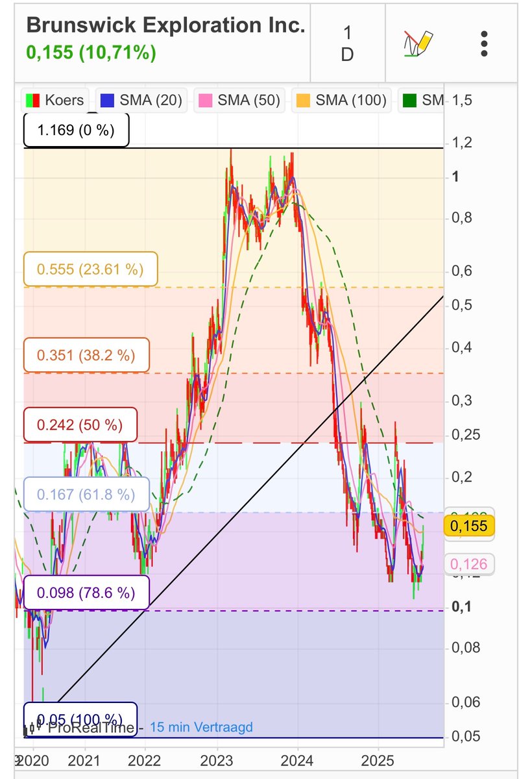Screen dimensions: 532x779
Task: Select the 0.242 (50 %) Fibonacci label
Action: 80,425
